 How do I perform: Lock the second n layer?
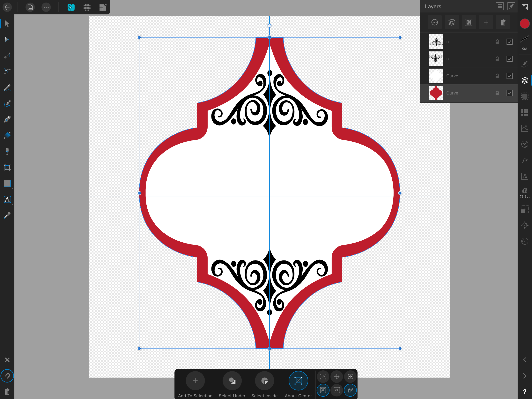click(497, 59)
